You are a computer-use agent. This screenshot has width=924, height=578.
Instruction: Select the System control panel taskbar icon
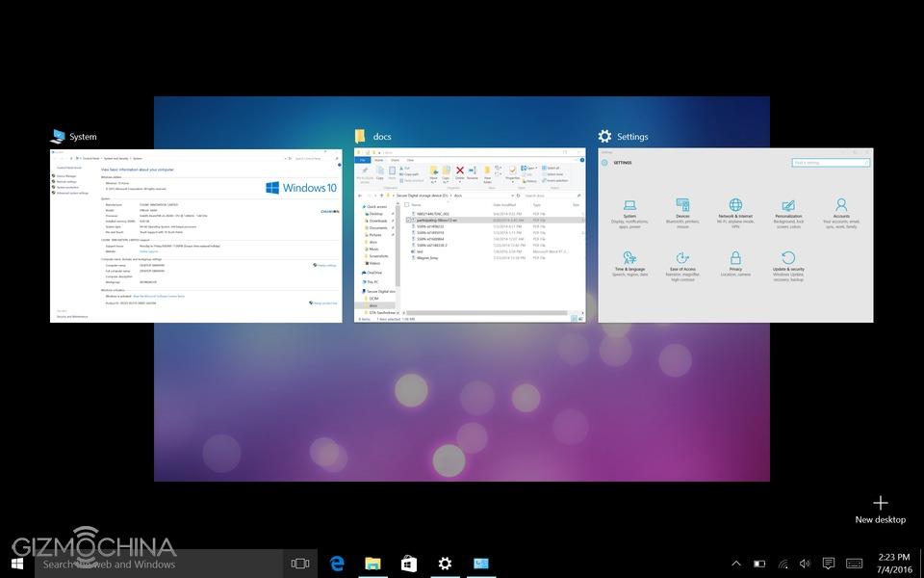[x=480, y=563]
